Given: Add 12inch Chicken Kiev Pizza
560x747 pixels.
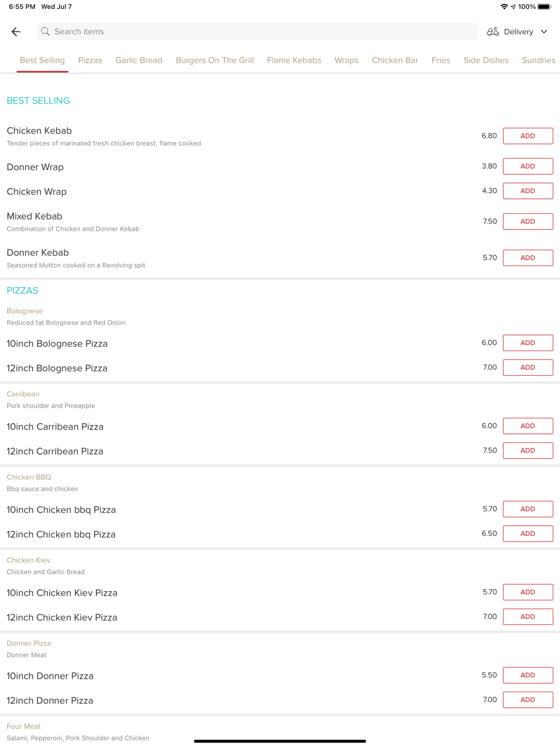Looking at the screenshot, I should pyautogui.click(x=528, y=617).
